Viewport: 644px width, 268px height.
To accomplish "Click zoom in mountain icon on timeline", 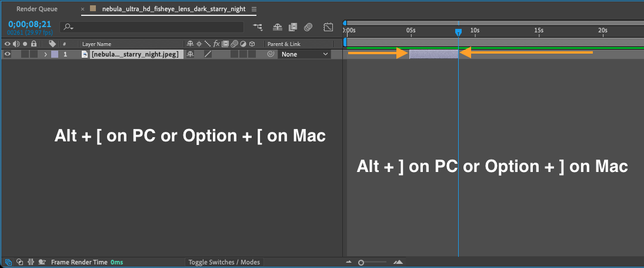I will click(x=398, y=262).
